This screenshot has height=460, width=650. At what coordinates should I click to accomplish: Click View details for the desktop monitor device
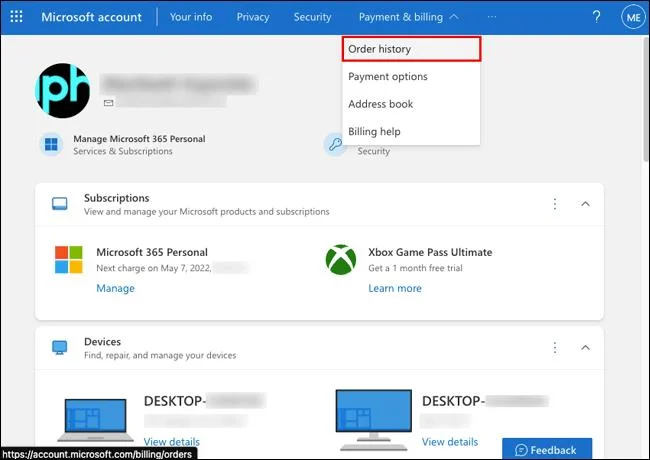point(450,442)
